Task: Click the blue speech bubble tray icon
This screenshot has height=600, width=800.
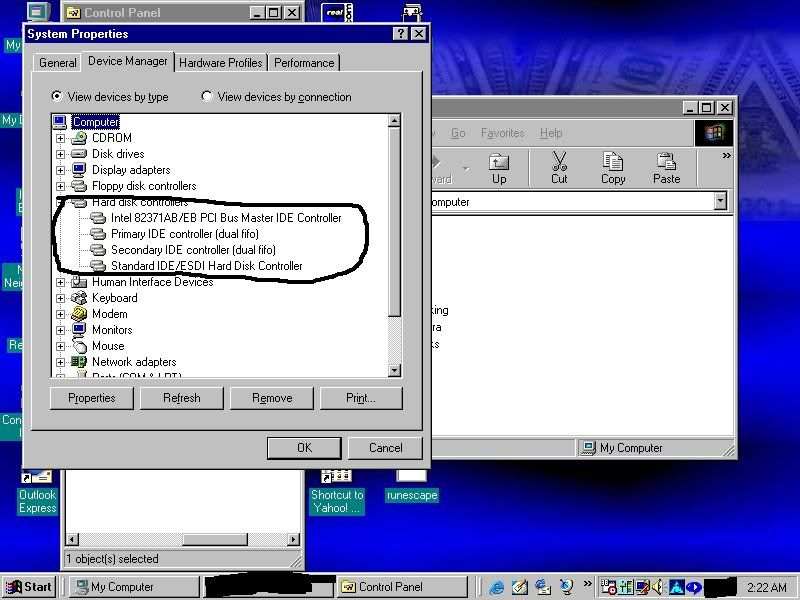Action: click(694, 587)
